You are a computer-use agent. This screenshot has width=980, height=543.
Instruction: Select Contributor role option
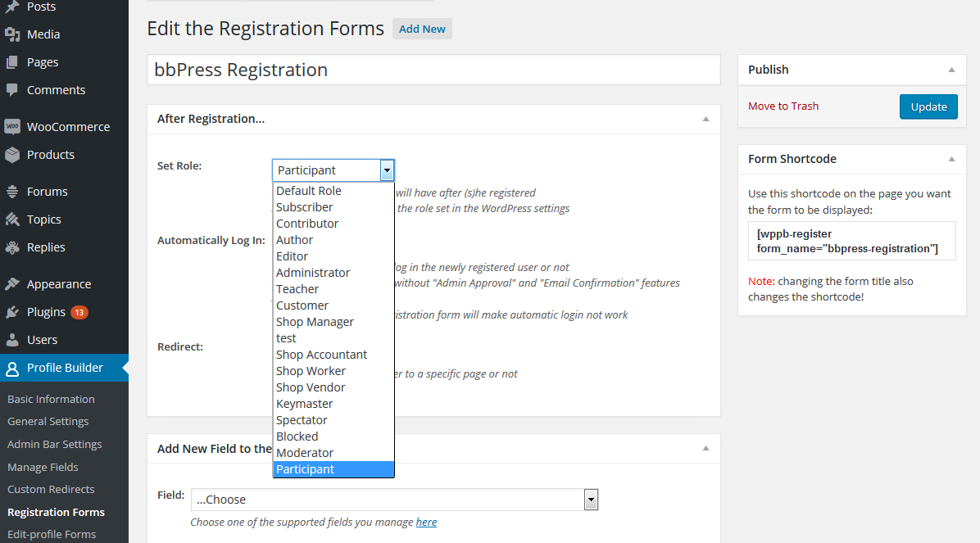(x=333, y=223)
